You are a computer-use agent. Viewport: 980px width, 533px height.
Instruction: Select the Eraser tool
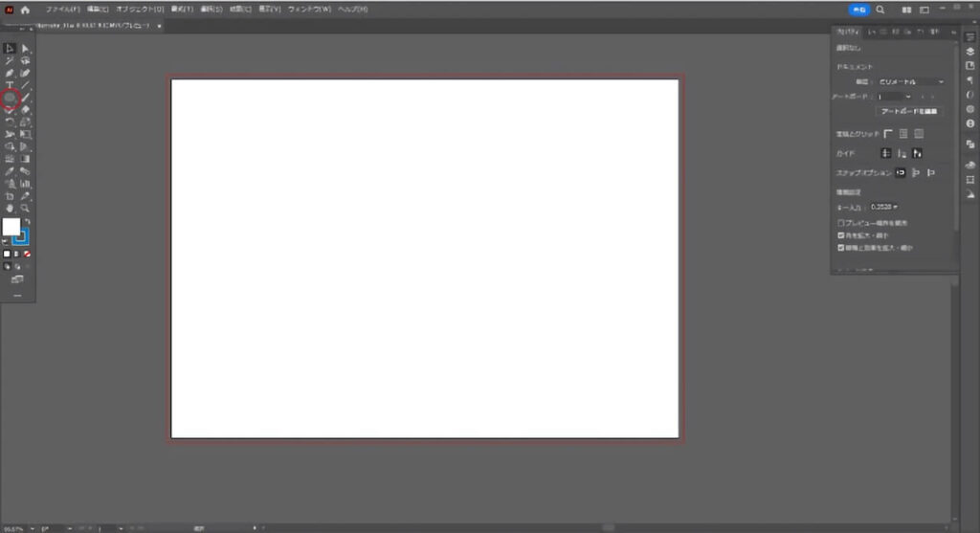point(25,110)
